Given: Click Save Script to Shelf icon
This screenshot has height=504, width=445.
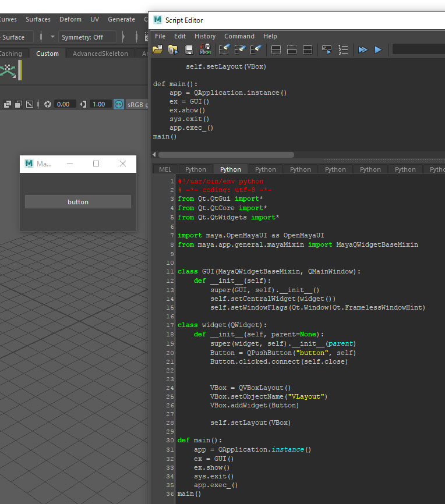Looking at the screenshot, I should click(x=204, y=50).
